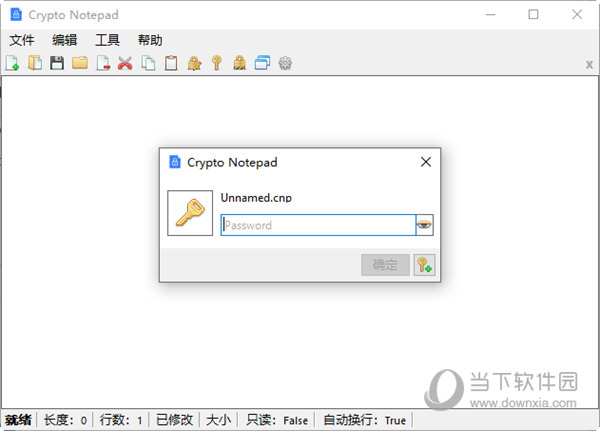Maximize the main Crypto Notepad window

click(533, 15)
